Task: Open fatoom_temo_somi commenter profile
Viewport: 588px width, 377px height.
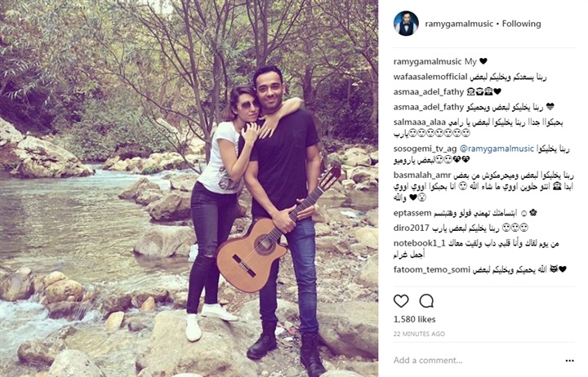Action: pos(432,269)
